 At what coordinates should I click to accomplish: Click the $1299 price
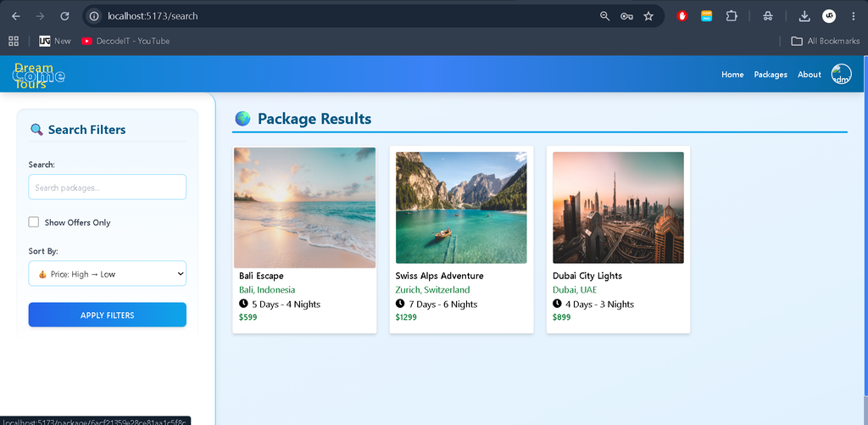click(x=406, y=317)
